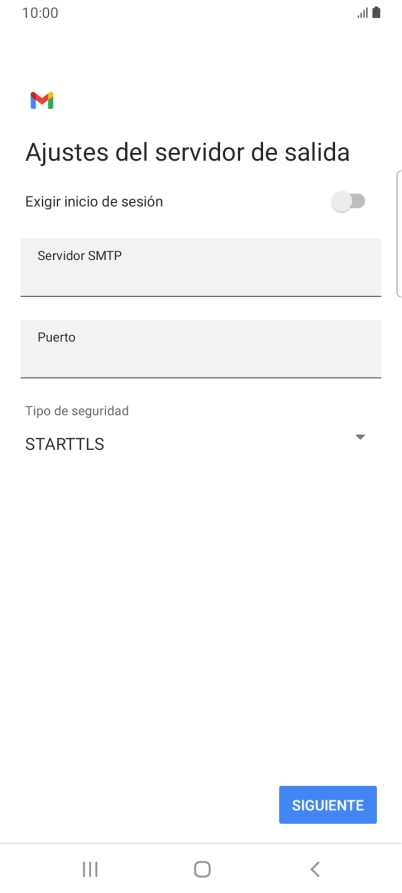Tap the Servidor SMTP field label

(x=80, y=256)
